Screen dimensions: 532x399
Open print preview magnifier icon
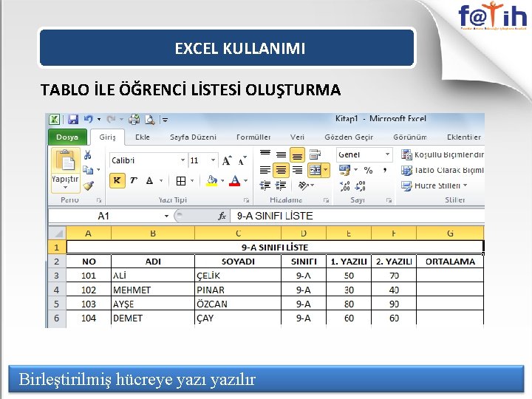(x=149, y=120)
